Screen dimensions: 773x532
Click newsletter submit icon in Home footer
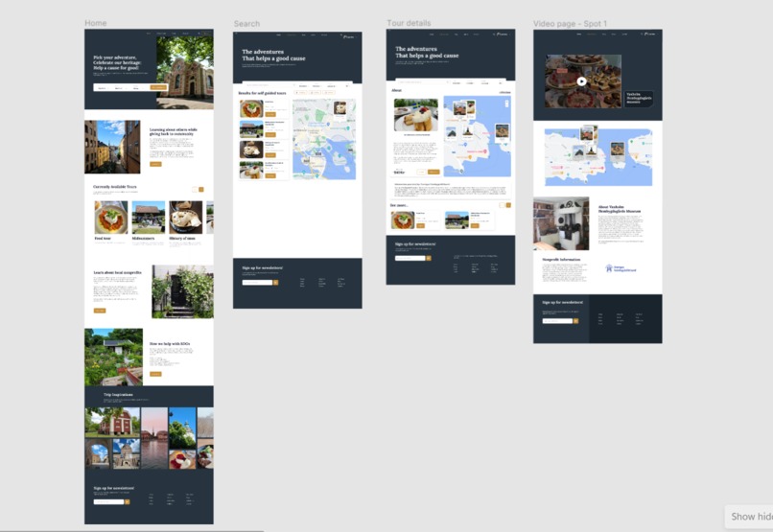tap(128, 502)
